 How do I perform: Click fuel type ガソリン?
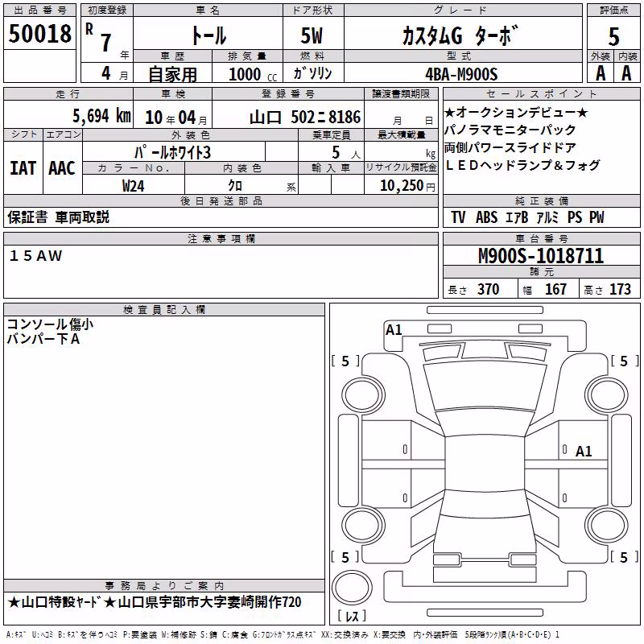pos(312,73)
